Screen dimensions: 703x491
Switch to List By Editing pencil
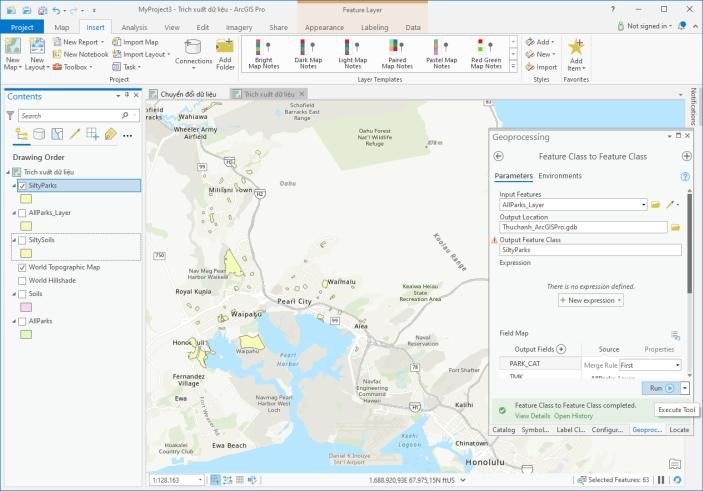point(74,134)
